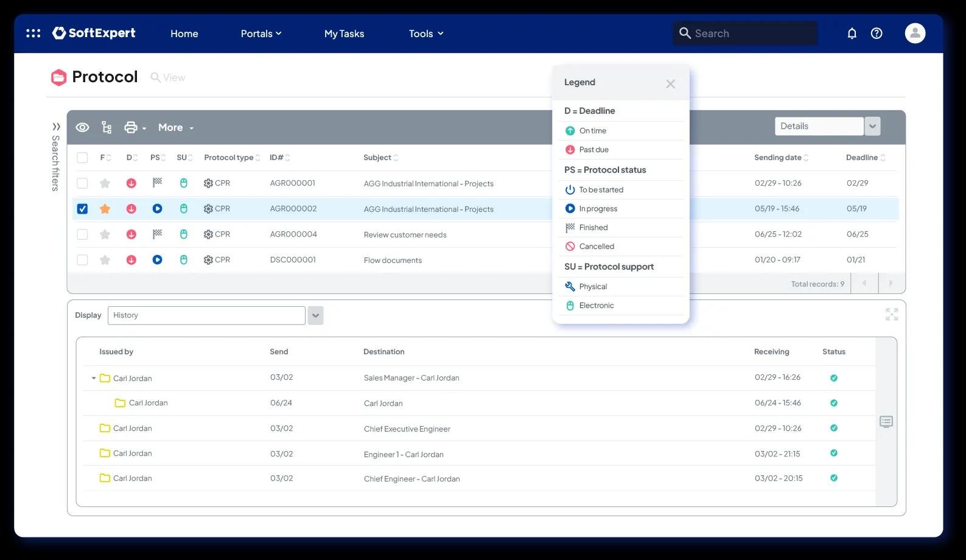
Task: Click Total records: 9 text
Action: tap(817, 284)
